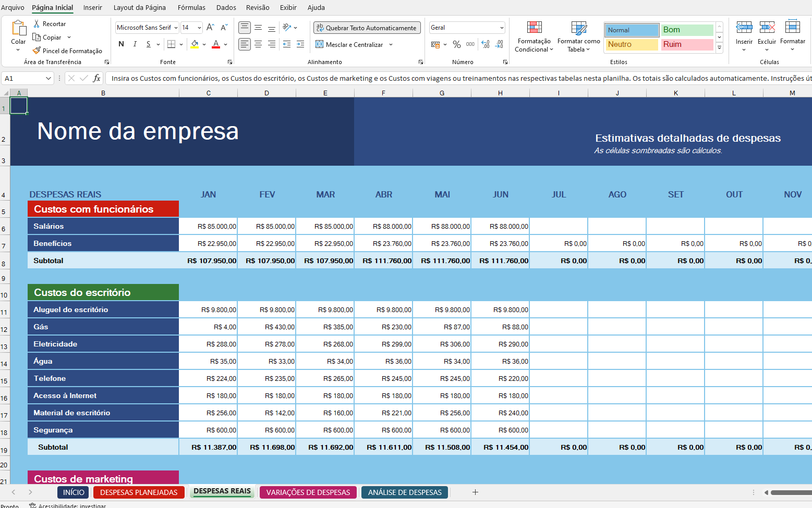Click the Pincel de Formatação brush icon
812x508 pixels.
pyautogui.click(x=37, y=51)
